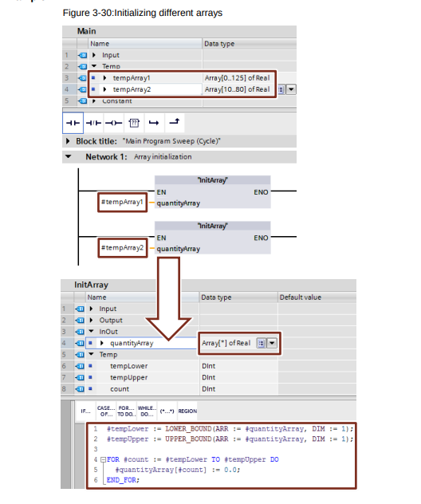Click the quantityArray name cell in InitArray
The height and width of the screenshot is (504, 421).
[141, 343]
